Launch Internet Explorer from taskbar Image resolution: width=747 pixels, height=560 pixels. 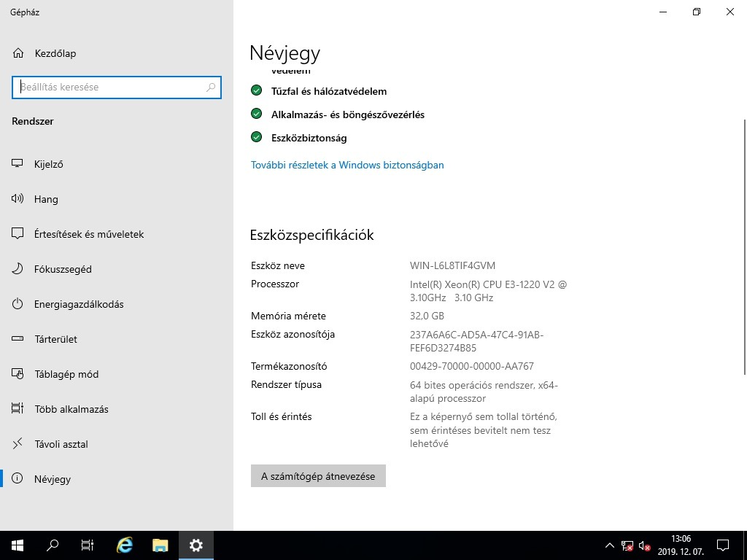(x=125, y=545)
